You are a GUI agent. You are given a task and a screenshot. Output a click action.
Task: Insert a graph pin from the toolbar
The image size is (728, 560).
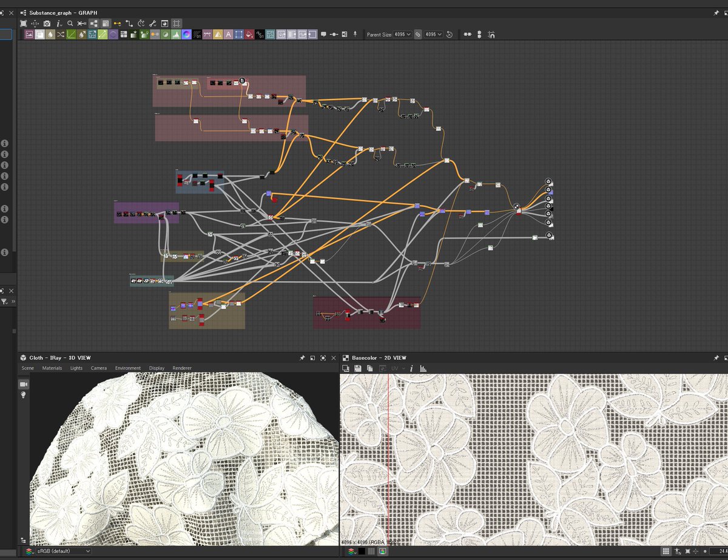tap(355, 34)
